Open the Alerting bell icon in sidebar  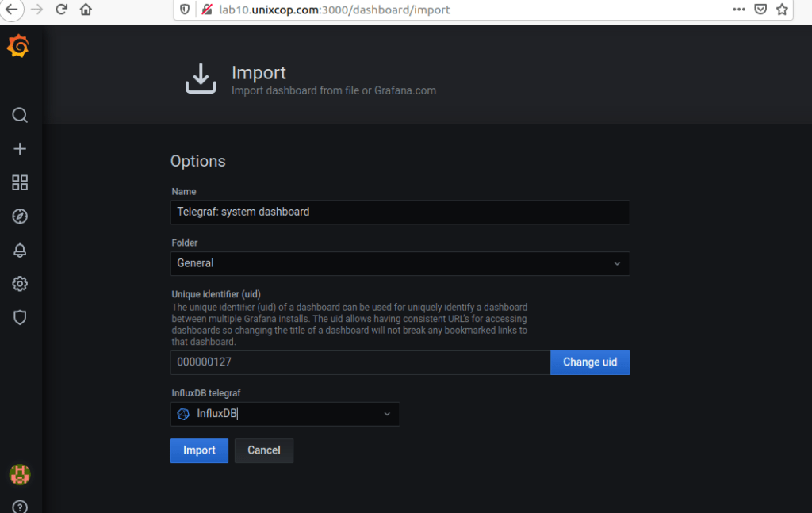(20, 250)
